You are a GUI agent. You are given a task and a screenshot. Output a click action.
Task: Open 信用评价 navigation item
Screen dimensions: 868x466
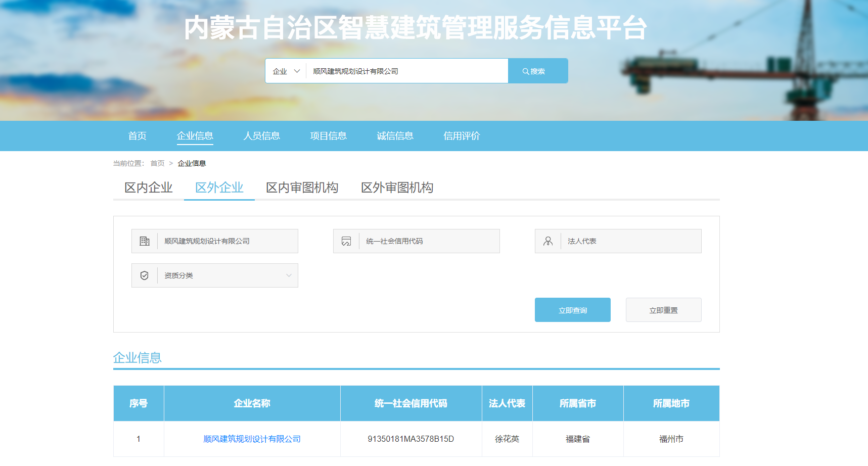[462, 135]
